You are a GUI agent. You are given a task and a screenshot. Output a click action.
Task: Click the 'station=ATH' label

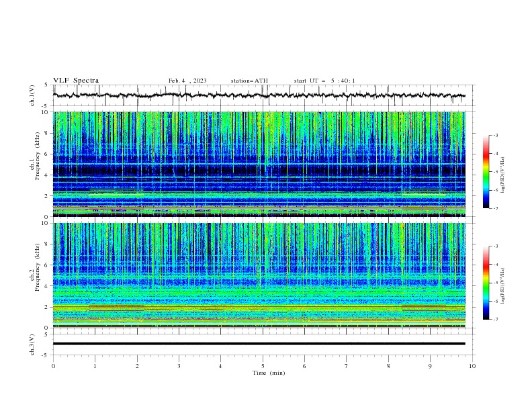coord(249,81)
